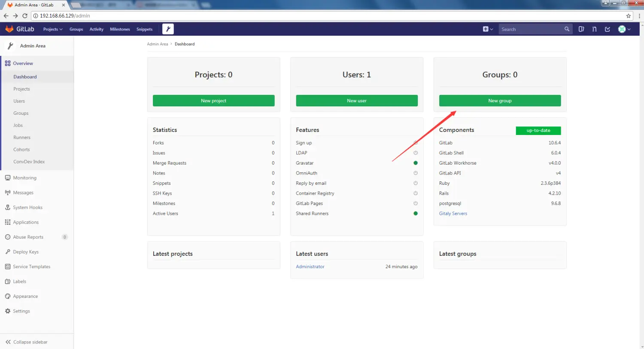
Task: Open the Administrator user link
Action: 310,266
